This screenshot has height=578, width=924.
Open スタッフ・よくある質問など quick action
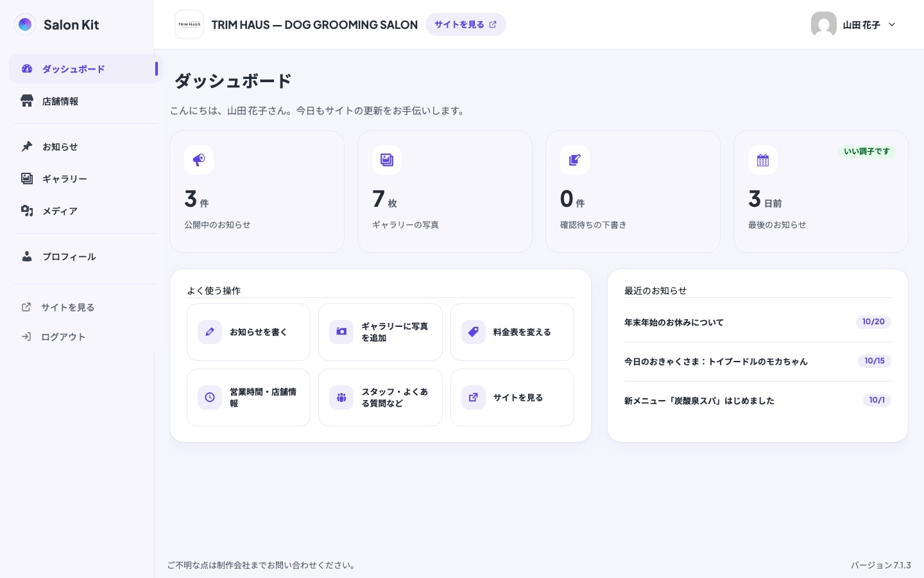click(381, 398)
